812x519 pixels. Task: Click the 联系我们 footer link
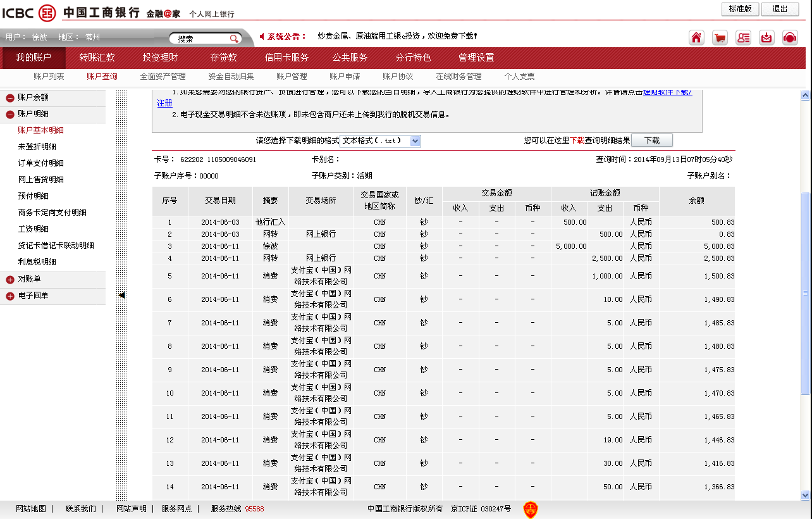tap(80, 509)
